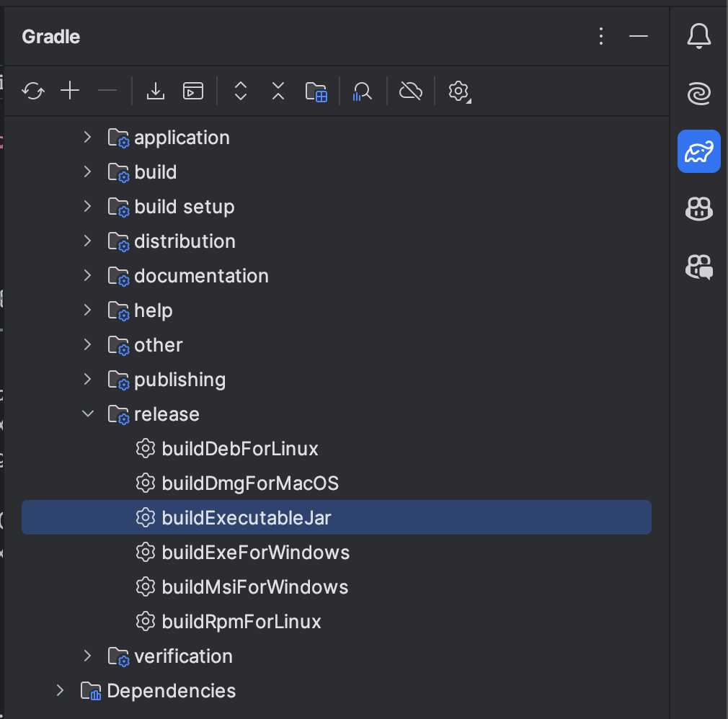728x719 pixels.
Task: Click the verification folder icon
Action: point(118,657)
